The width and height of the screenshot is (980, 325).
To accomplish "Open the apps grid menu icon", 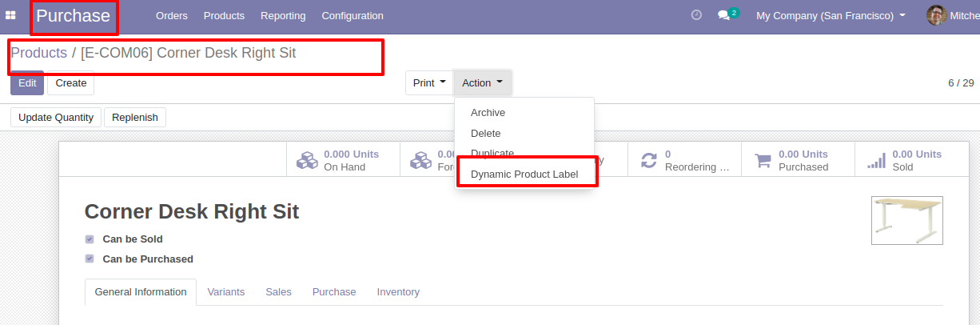I will (x=11, y=15).
